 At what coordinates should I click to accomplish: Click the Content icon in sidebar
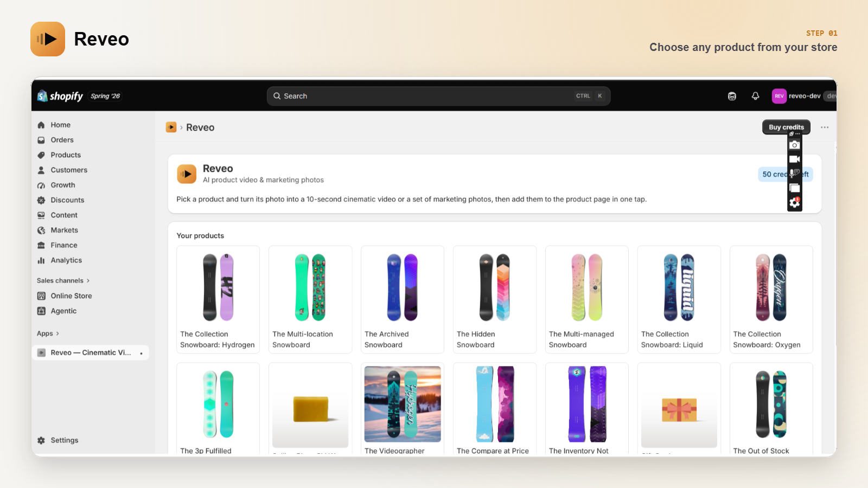(x=41, y=215)
